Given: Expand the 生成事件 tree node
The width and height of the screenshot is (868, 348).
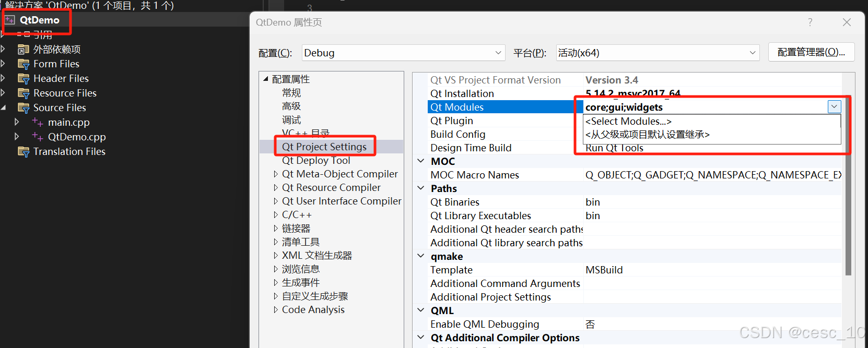Looking at the screenshot, I should (276, 283).
